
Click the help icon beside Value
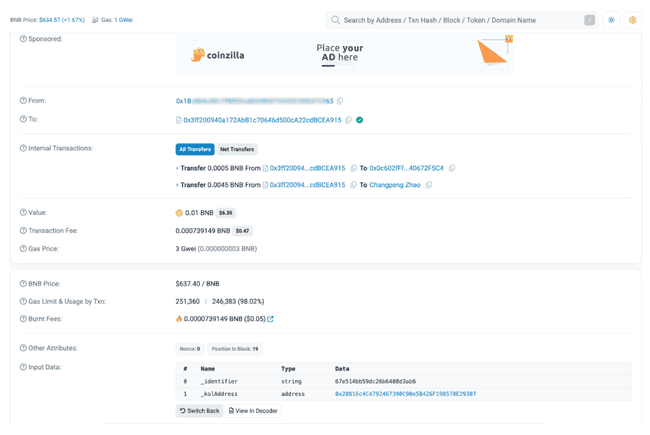coord(24,212)
